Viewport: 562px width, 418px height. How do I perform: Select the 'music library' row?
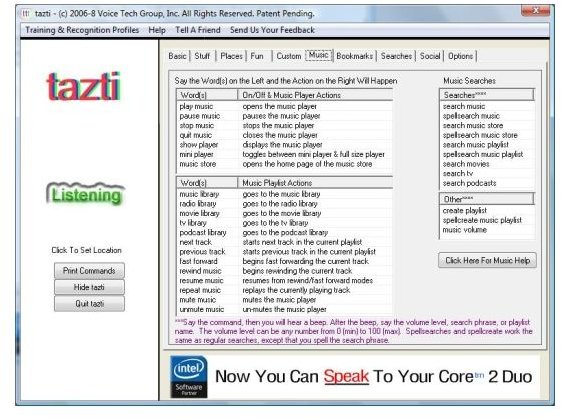pyautogui.click(x=285, y=194)
